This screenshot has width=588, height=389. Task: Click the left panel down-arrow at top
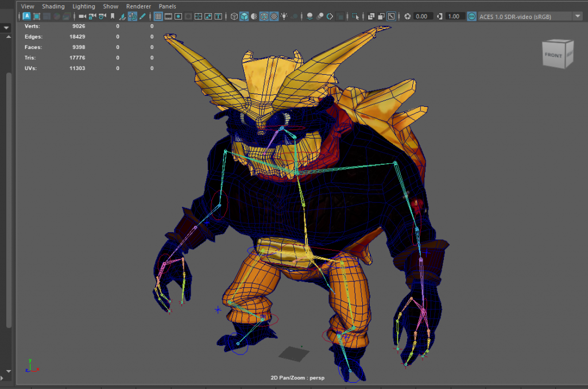[x=6, y=28]
